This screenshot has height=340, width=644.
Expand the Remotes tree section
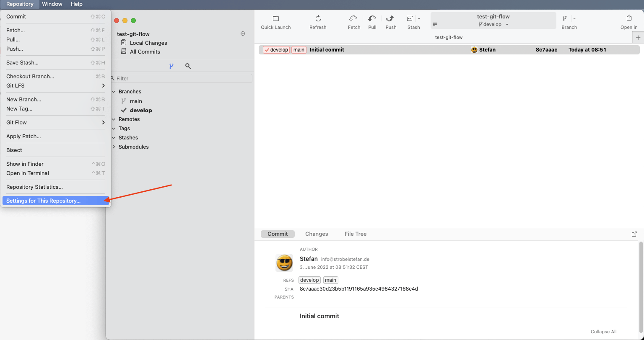[113, 119]
